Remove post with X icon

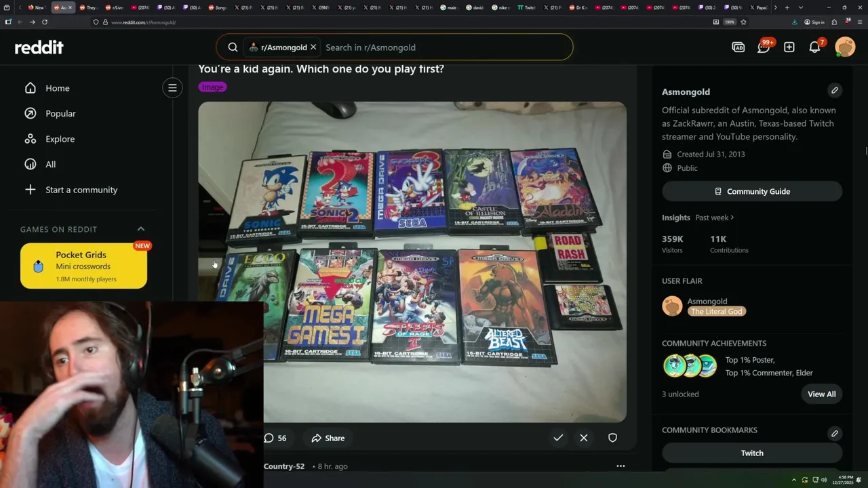point(584,438)
